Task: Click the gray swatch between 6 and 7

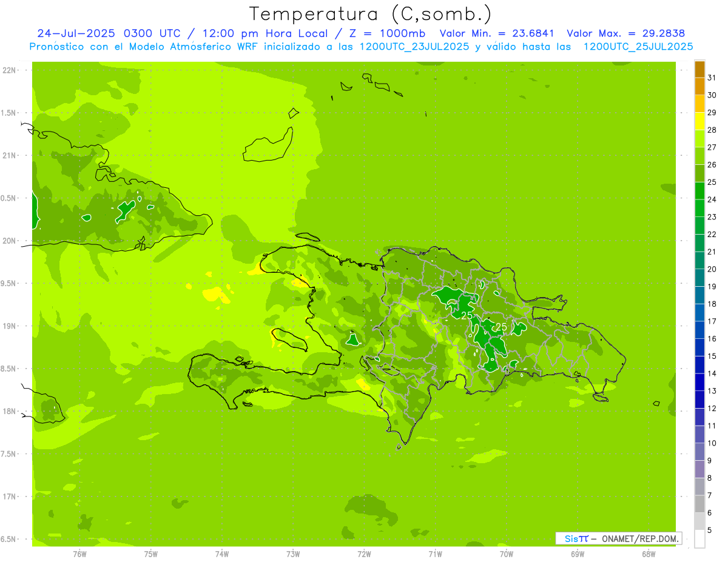Action: (699, 504)
